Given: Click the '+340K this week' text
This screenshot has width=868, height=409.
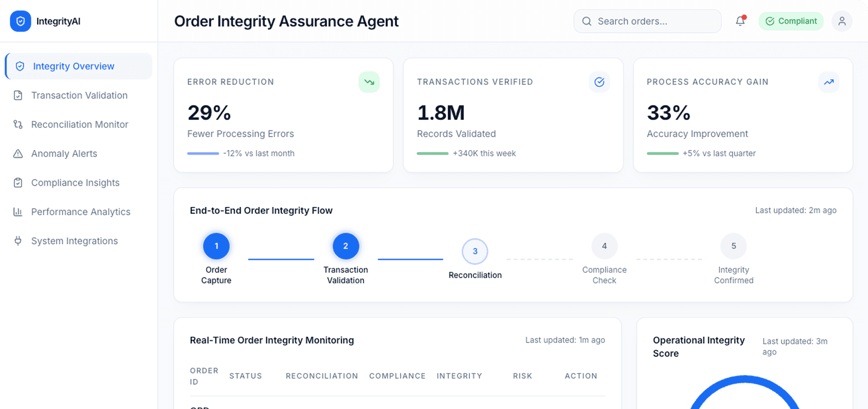Looking at the screenshot, I should tap(484, 153).
